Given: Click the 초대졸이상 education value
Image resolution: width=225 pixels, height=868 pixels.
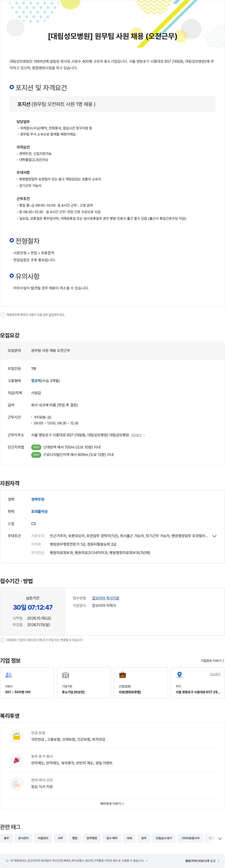Looking at the screenshot, I should click(x=39, y=511).
